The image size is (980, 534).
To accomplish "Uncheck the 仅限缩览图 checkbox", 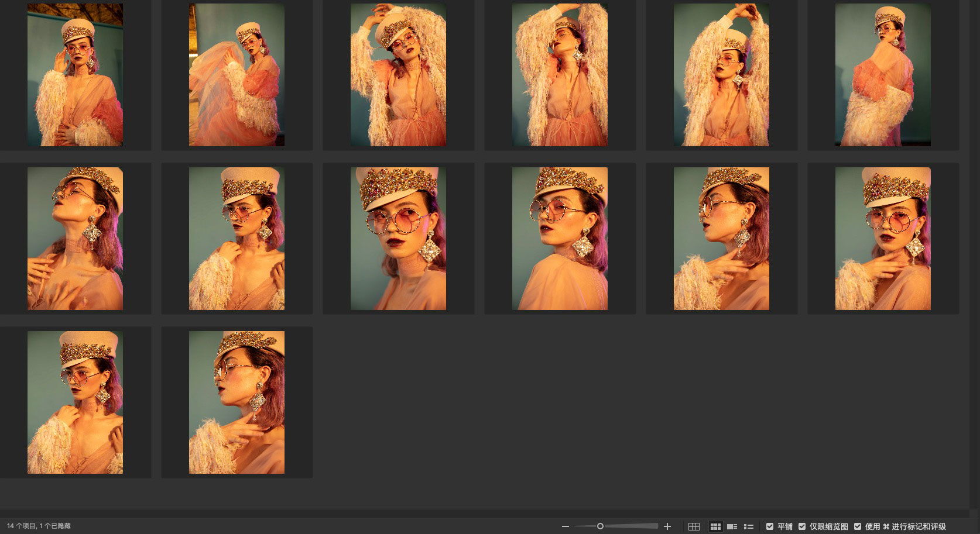I will [802, 526].
